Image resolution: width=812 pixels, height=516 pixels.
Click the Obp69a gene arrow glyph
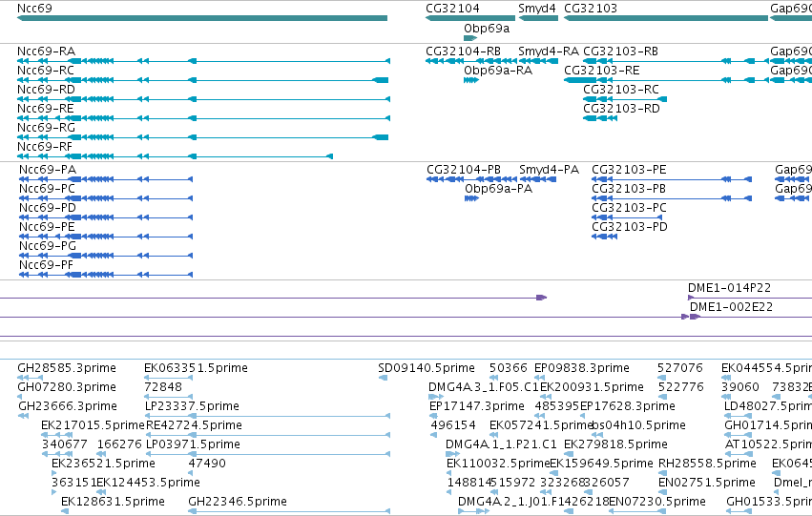(x=470, y=38)
